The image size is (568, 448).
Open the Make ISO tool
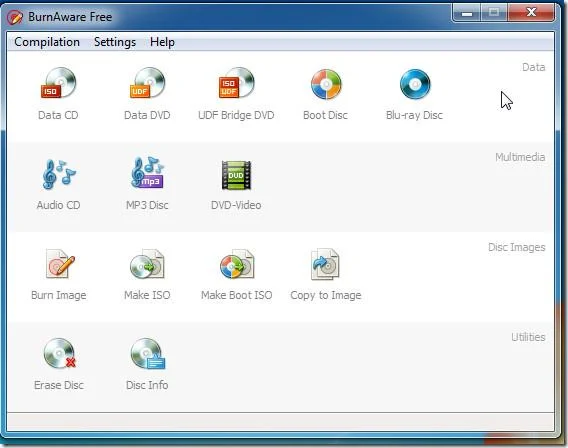coord(147,264)
